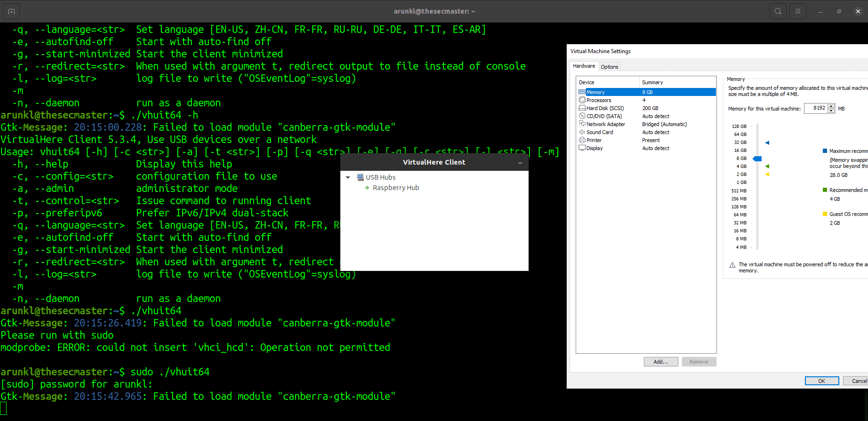The width and height of the screenshot is (868, 421).
Task: Click the Hard Disk (SCSI) icon
Action: pyautogui.click(x=582, y=108)
